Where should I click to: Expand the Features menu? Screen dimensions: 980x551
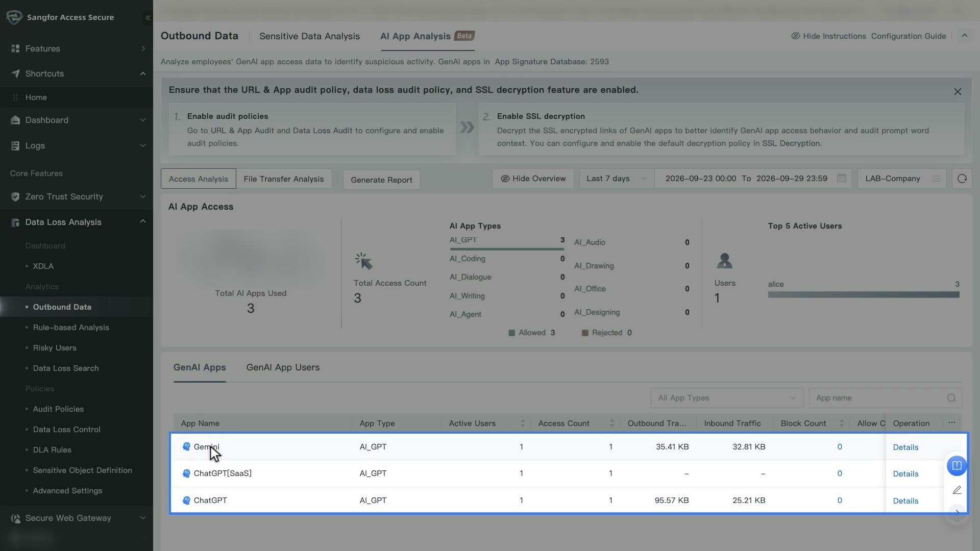pyautogui.click(x=77, y=48)
